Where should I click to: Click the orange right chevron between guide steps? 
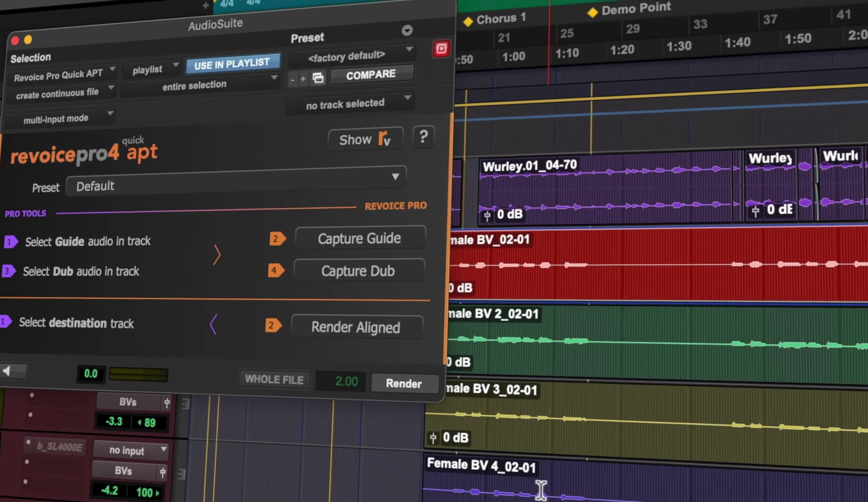point(217,255)
